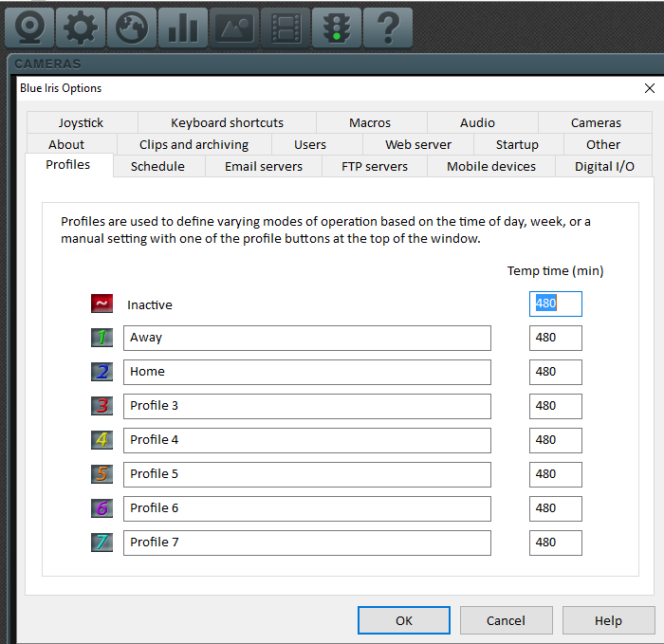Switch to the Email servers tab
The width and height of the screenshot is (664, 644).
(x=264, y=166)
